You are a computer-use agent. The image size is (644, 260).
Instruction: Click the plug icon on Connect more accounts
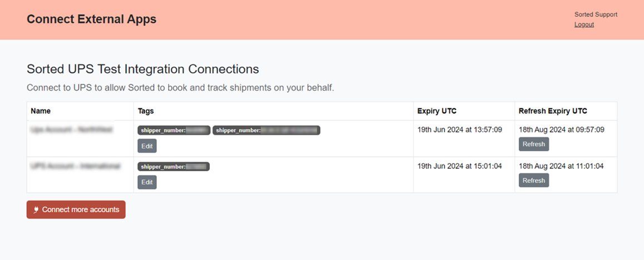pos(36,209)
